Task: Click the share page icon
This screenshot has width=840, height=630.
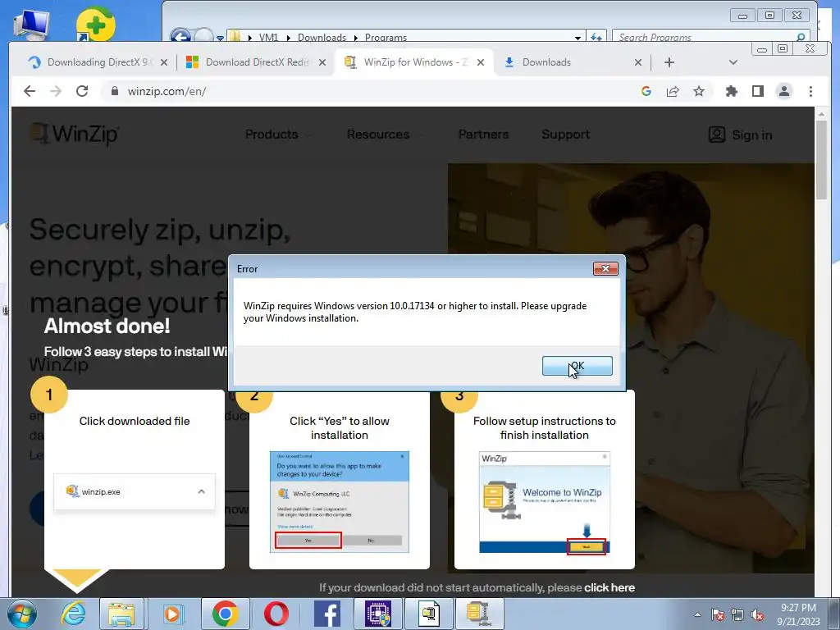Action: click(x=673, y=91)
